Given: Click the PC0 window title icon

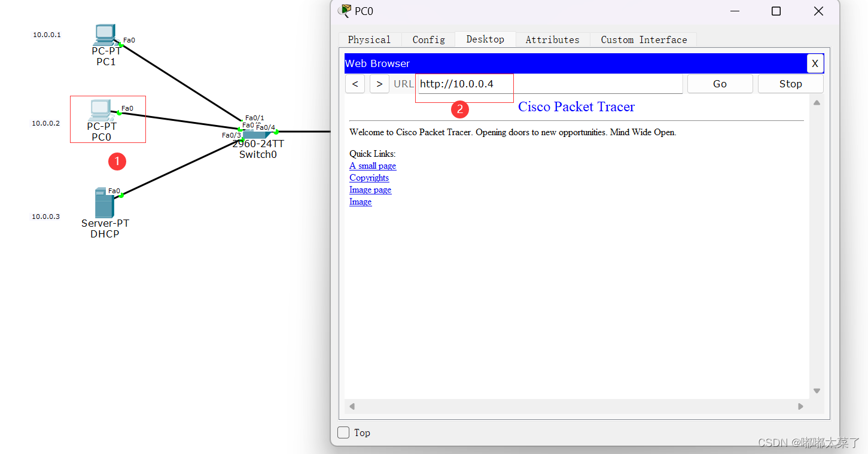Looking at the screenshot, I should 345,10.
